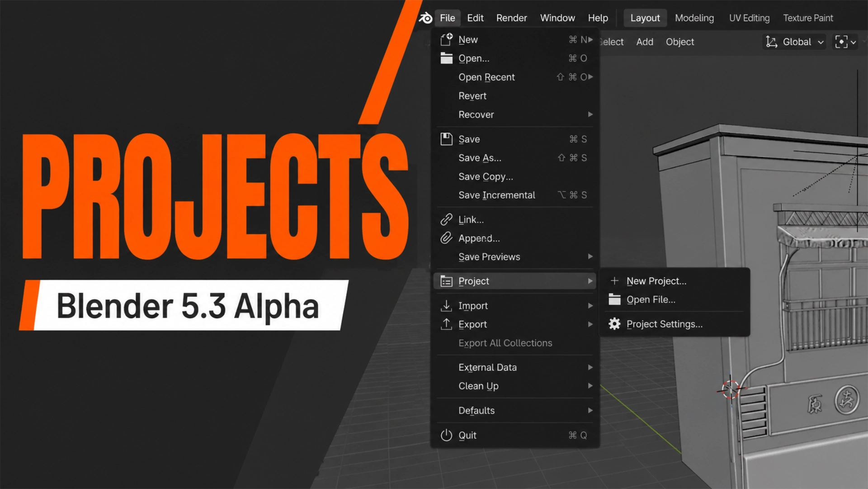Switch to the Texture Paint workspace tab

point(808,18)
